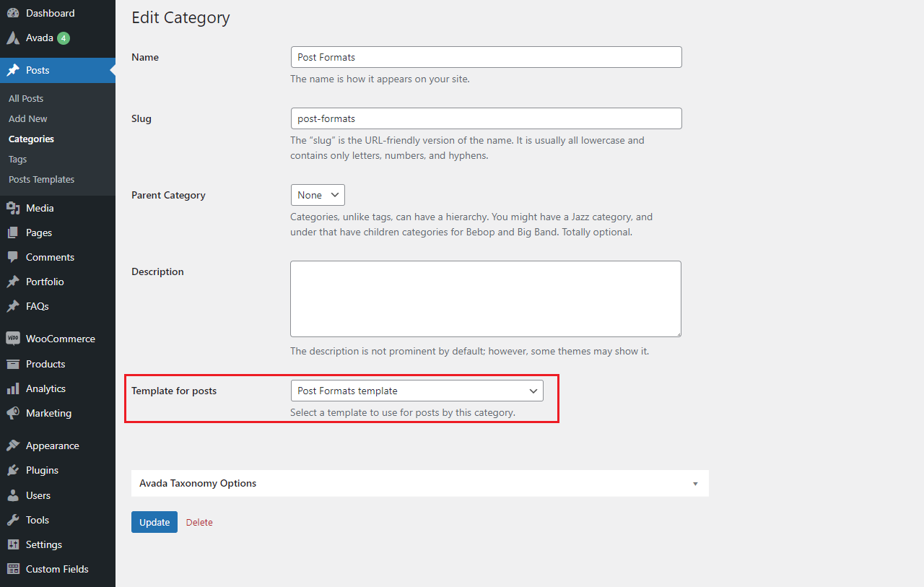Open Tools menu label
This screenshot has width=924, height=587.
[x=38, y=520]
